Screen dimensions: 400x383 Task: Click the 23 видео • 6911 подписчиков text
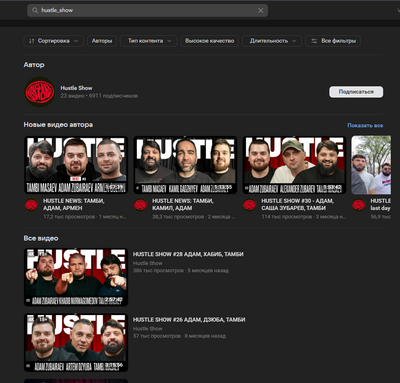click(x=99, y=96)
